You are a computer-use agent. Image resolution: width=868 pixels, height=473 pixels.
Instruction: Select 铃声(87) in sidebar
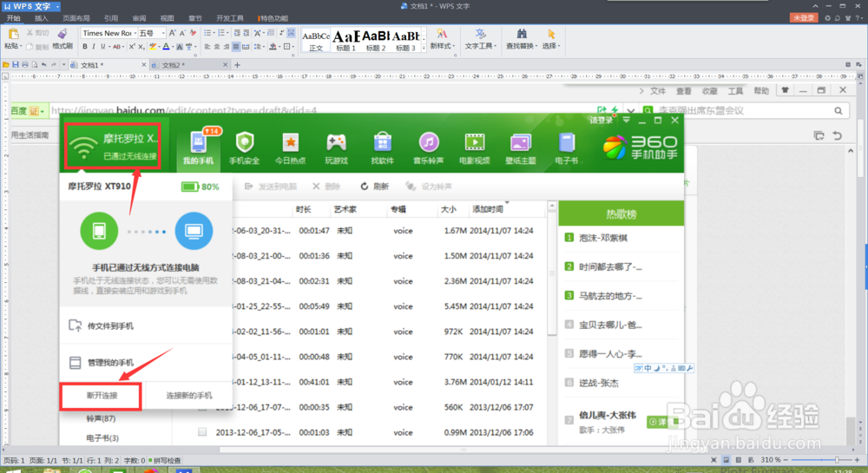tap(101, 418)
